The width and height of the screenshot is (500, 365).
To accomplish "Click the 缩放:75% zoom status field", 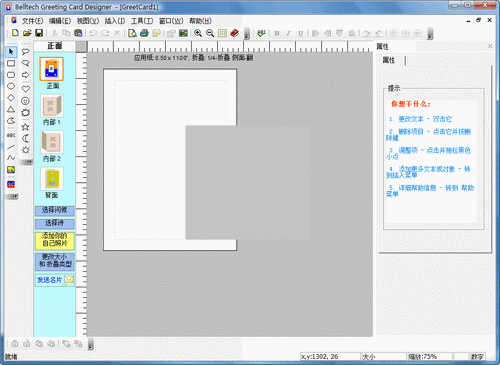I will pos(428,356).
